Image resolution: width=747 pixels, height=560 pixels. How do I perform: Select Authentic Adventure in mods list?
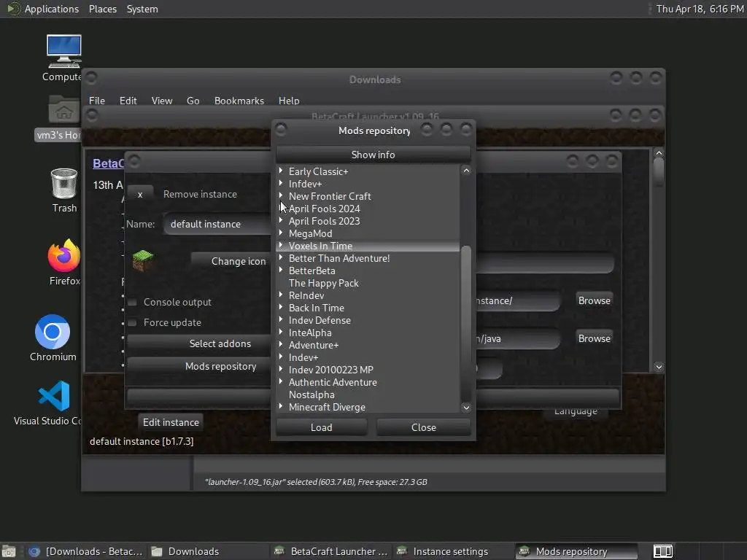pyautogui.click(x=333, y=382)
